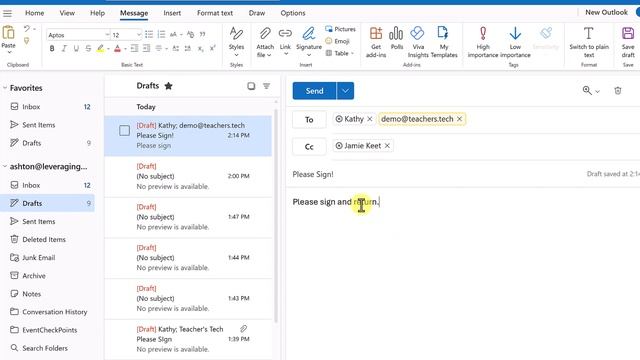Screen dimensions: 640x360
Task: Insert a quote block
Action: (202, 35)
